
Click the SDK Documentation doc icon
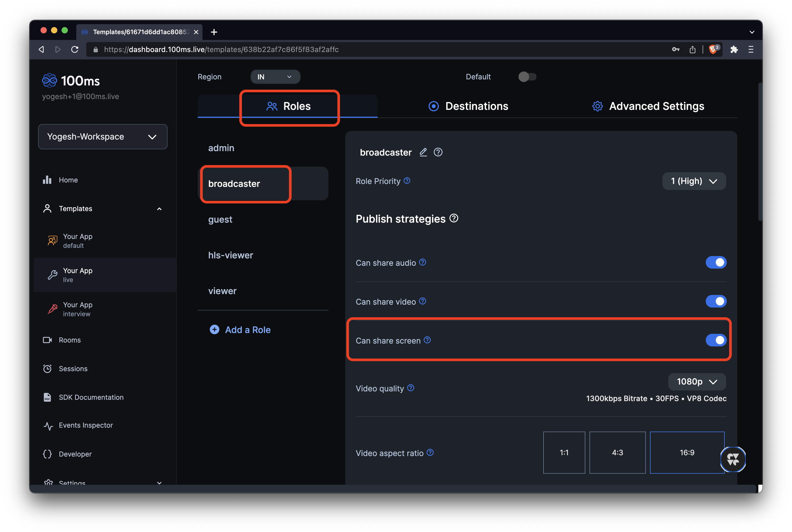[48, 397]
